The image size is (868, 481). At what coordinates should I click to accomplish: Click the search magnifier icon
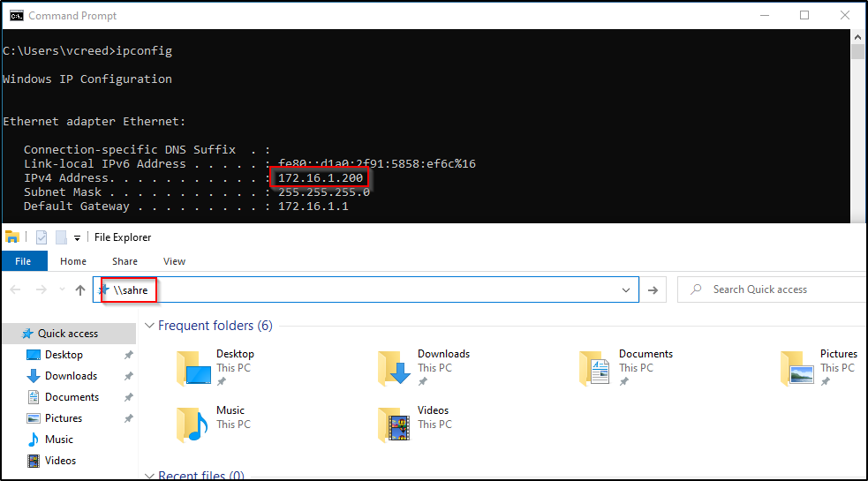pos(697,289)
